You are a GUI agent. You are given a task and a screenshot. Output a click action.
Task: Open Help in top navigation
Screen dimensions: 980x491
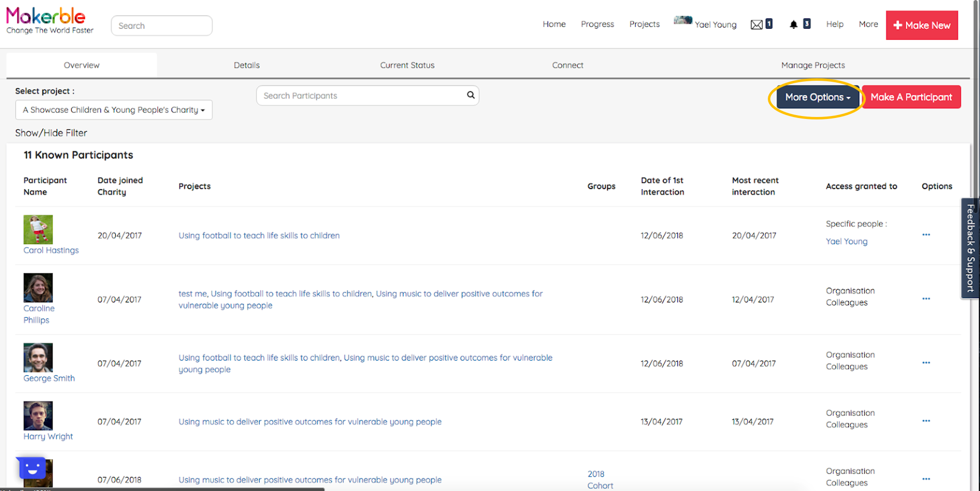tap(834, 24)
